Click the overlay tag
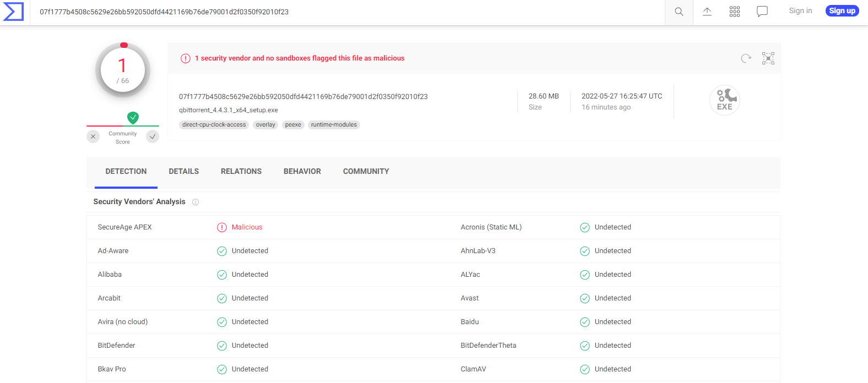This screenshot has height=383, width=868. [x=265, y=125]
